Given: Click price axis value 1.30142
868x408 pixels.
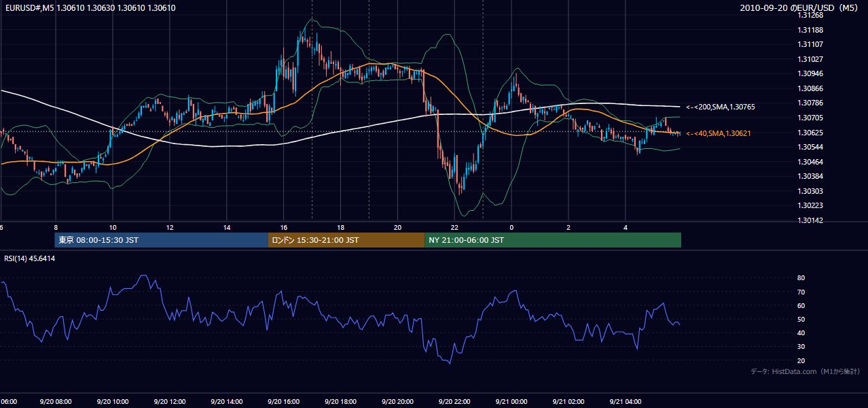Looking at the screenshot, I should tap(811, 220).
